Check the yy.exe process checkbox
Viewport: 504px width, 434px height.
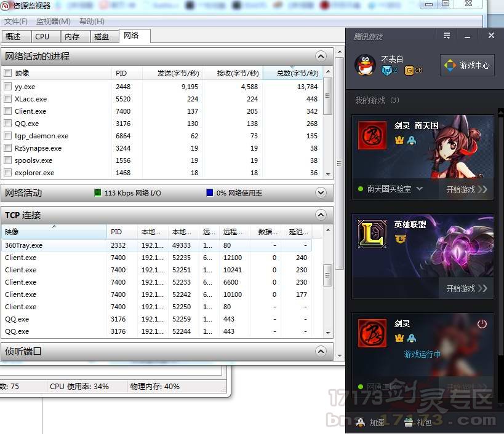click(8, 86)
